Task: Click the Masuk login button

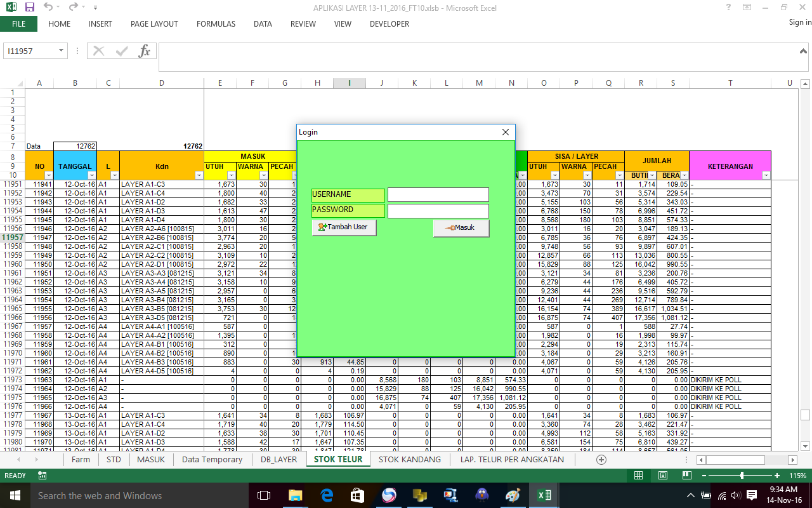Action: [x=461, y=228]
